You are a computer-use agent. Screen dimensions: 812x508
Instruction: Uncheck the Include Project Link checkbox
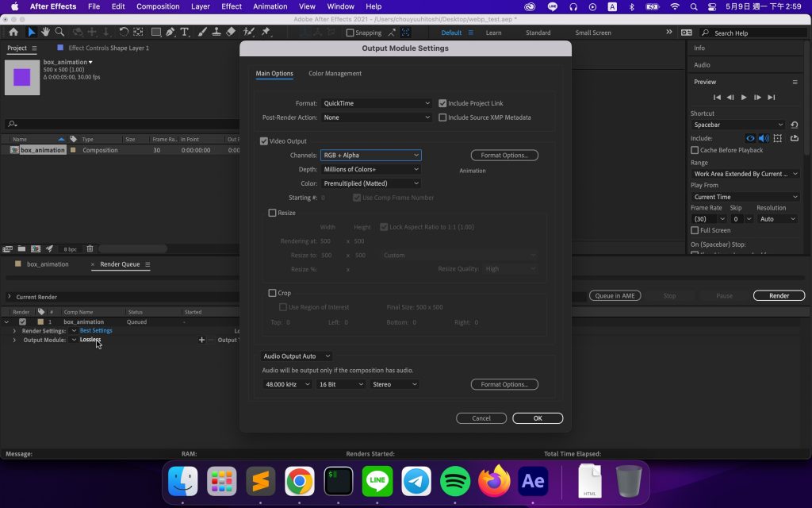pyautogui.click(x=442, y=103)
